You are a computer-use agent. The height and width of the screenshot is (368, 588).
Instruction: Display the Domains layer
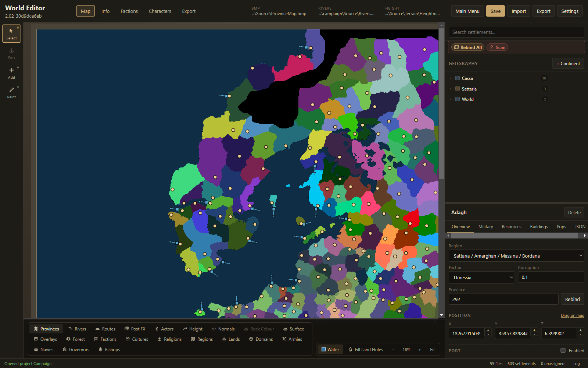coord(261,339)
